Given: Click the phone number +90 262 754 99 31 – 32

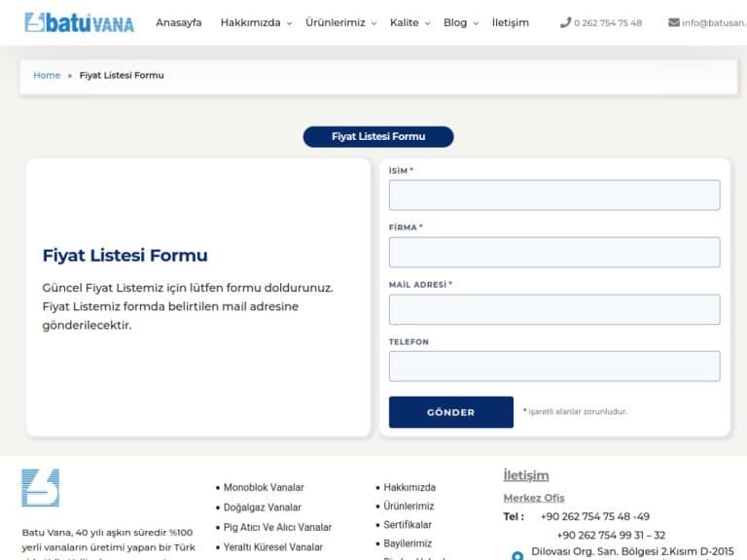Looking at the screenshot, I should (611, 536).
